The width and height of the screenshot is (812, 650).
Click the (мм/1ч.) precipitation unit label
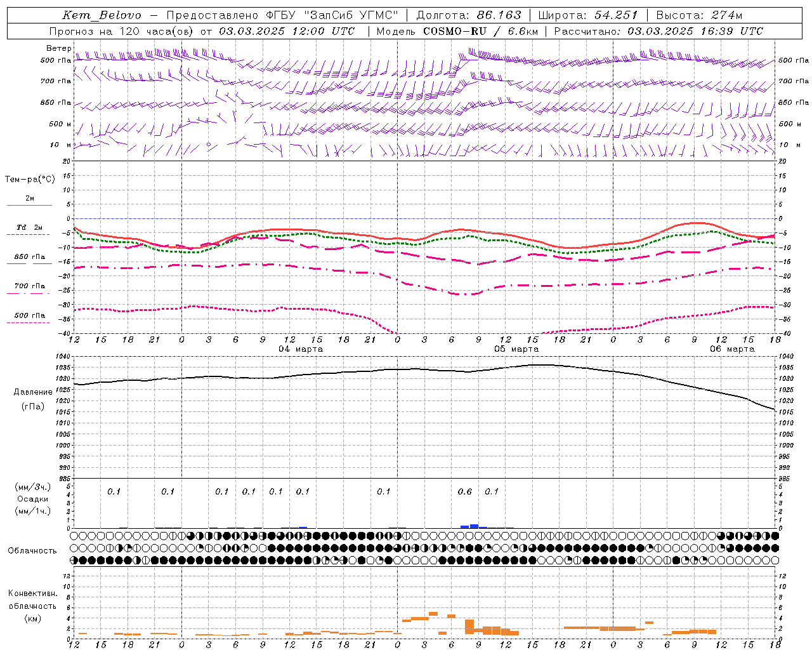32,511
